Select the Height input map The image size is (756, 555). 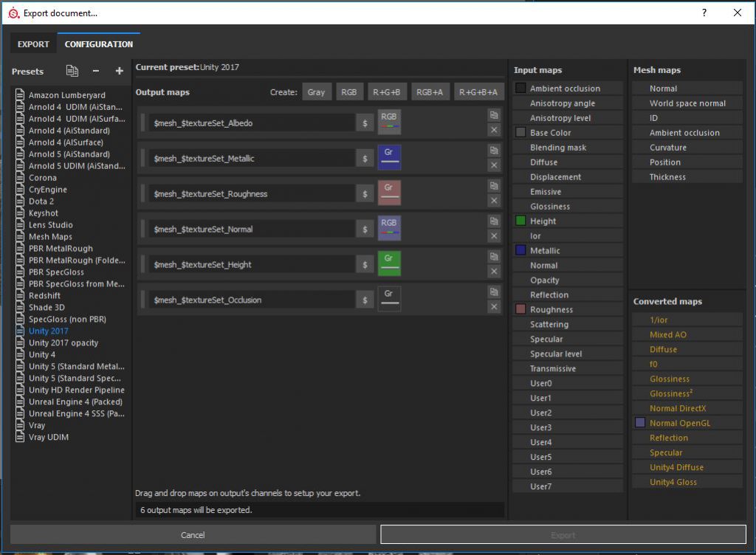pyautogui.click(x=568, y=221)
